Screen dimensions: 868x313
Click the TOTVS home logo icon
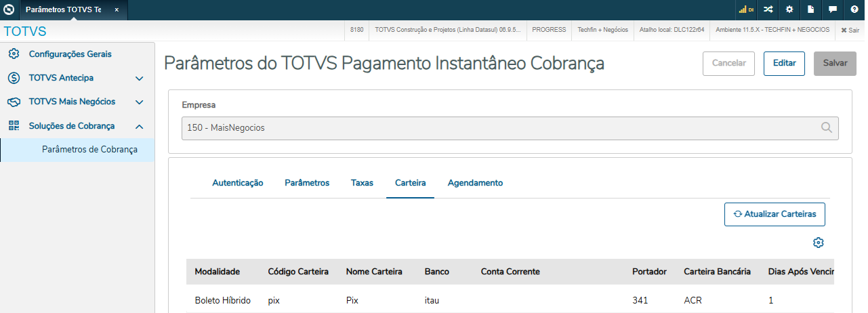(9, 10)
